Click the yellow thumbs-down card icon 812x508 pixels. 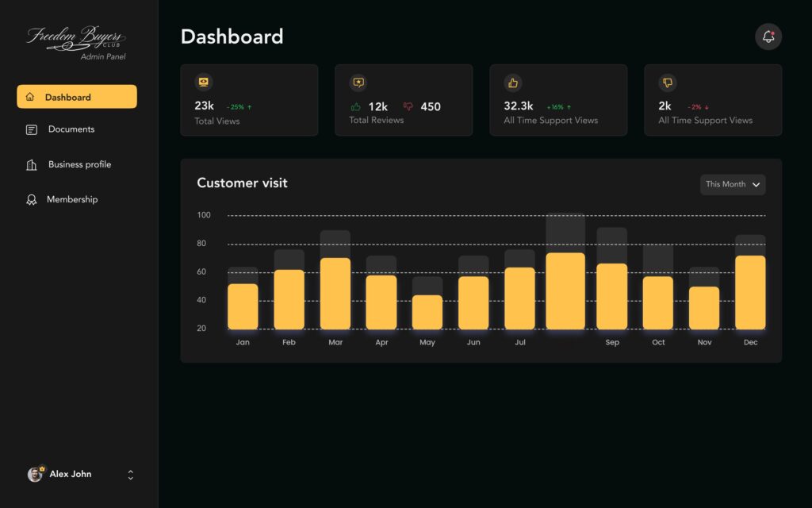[x=668, y=82]
